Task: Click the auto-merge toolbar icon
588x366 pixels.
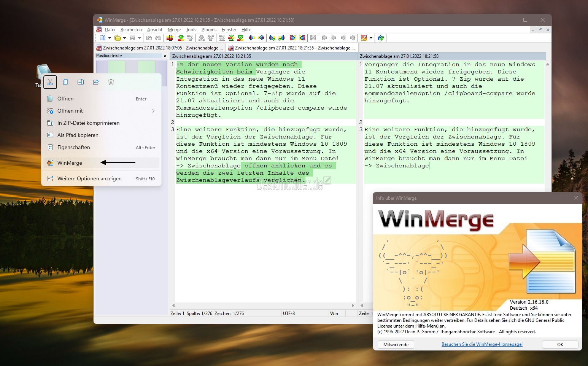Action: tap(313, 38)
